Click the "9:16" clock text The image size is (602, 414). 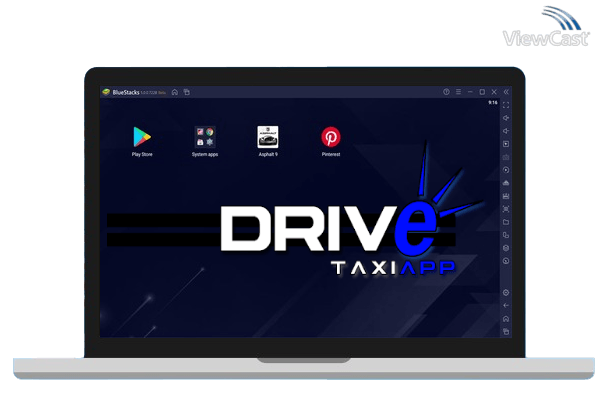coord(493,103)
